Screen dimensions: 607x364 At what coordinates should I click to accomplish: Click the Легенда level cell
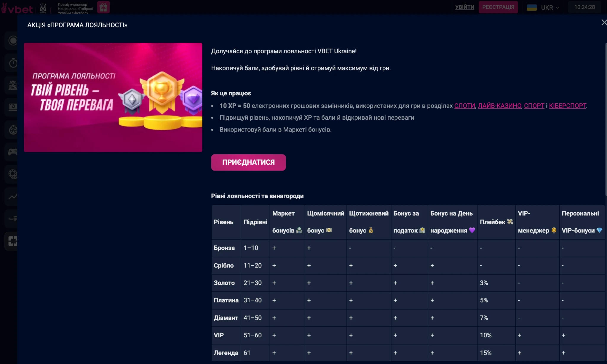pyautogui.click(x=226, y=353)
